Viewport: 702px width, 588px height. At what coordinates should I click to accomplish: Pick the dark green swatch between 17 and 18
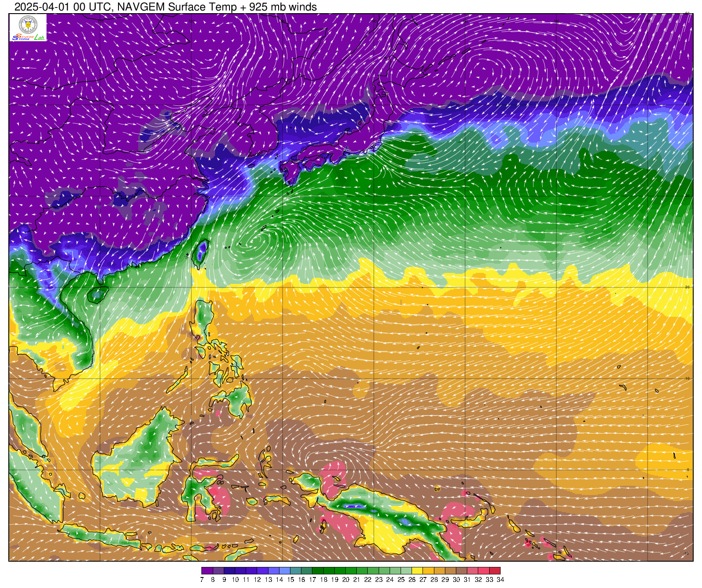tap(318, 571)
